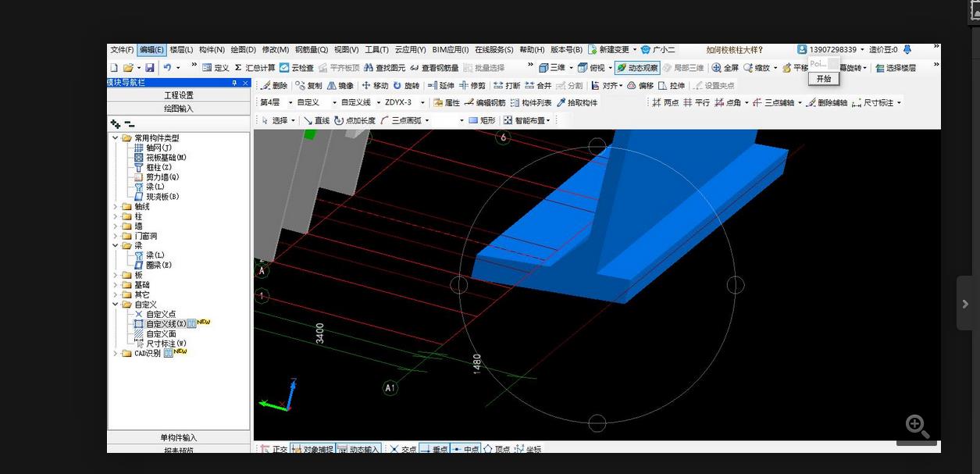Click the 复制 copy tool
Viewport: 980px width, 474px height.
click(308, 85)
